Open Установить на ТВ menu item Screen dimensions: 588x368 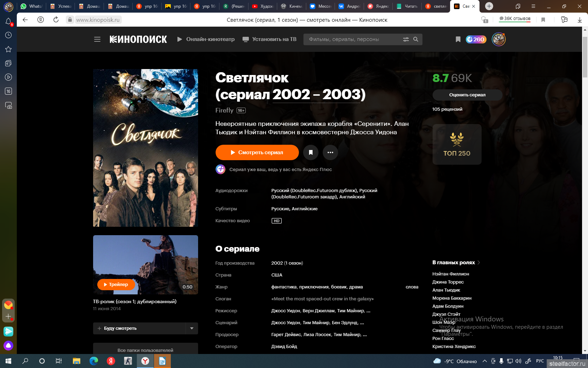269,39
